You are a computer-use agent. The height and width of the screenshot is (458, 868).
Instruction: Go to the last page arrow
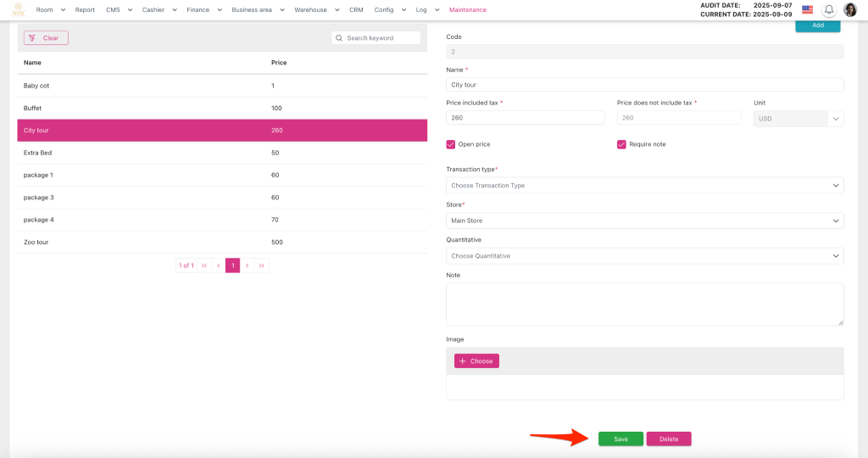[261, 265]
